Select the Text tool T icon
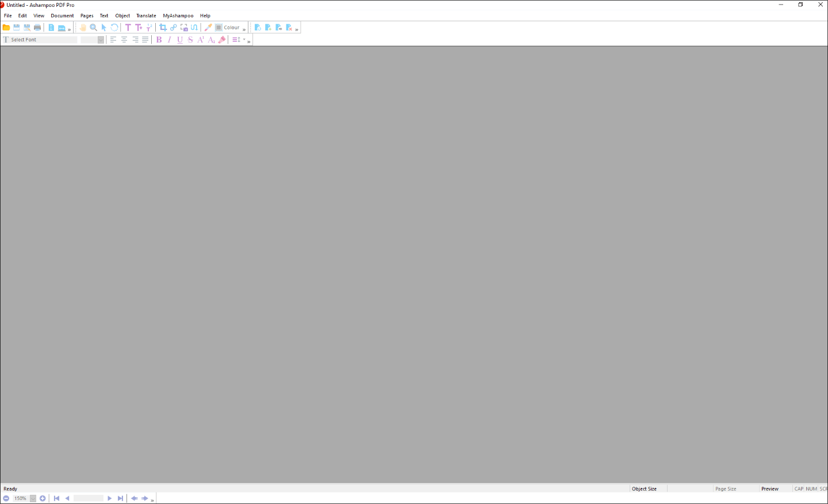The image size is (828, 504). point(128,28)
